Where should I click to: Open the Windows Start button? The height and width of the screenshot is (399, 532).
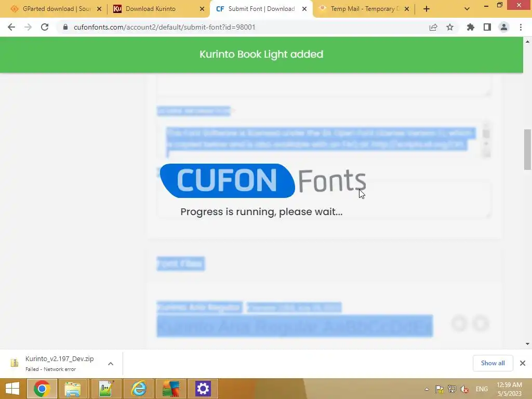[12, 389]
